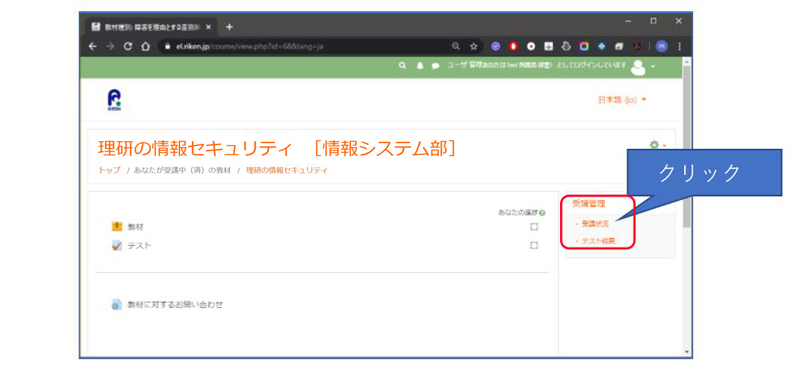The width and height of the screenshot is (789, 374).
Task: Open a new tab with plus button
Action: (229, 27)
